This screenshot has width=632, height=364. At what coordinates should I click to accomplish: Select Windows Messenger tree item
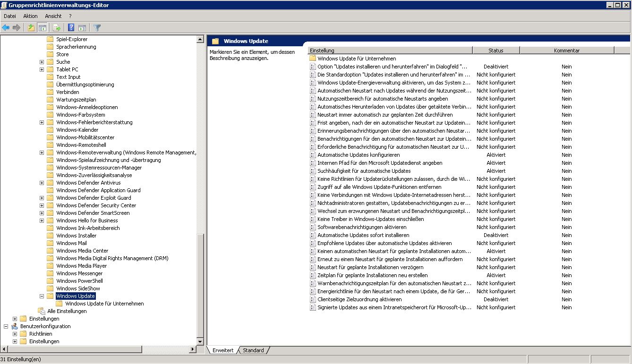coord(79,273)
